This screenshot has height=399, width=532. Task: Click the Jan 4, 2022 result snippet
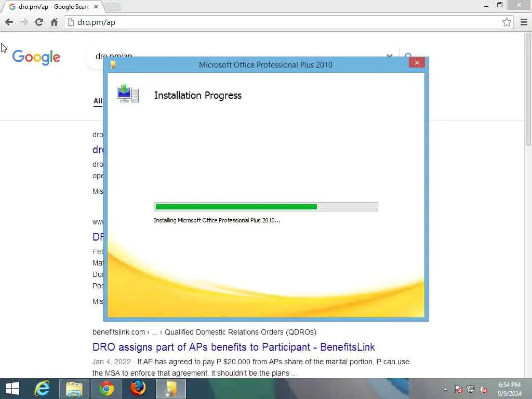pos(251,367)
